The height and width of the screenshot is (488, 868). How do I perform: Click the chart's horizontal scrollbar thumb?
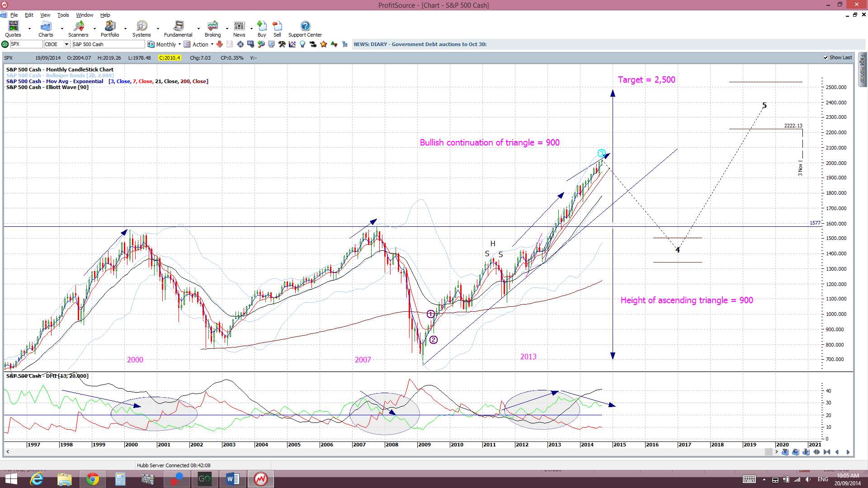[769, 452]
